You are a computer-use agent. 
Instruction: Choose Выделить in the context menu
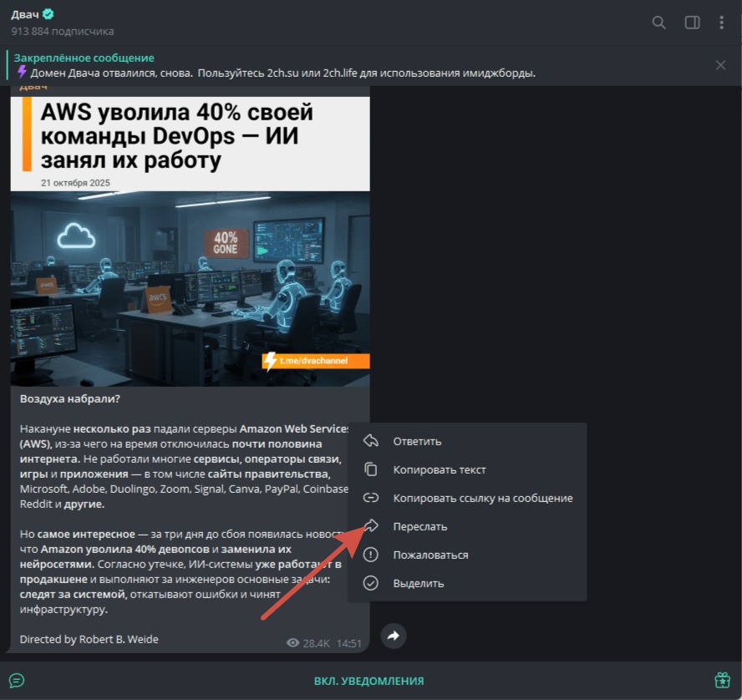(467, 583)
